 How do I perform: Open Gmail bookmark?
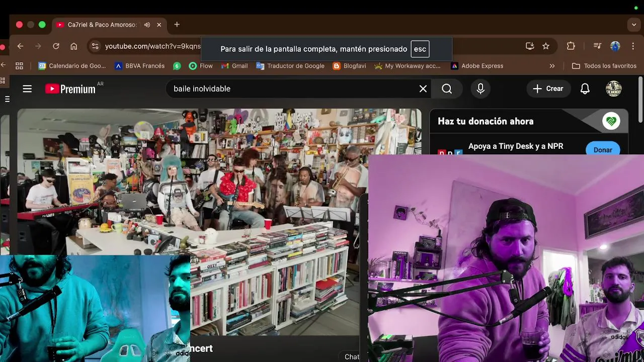coord(234,66)
